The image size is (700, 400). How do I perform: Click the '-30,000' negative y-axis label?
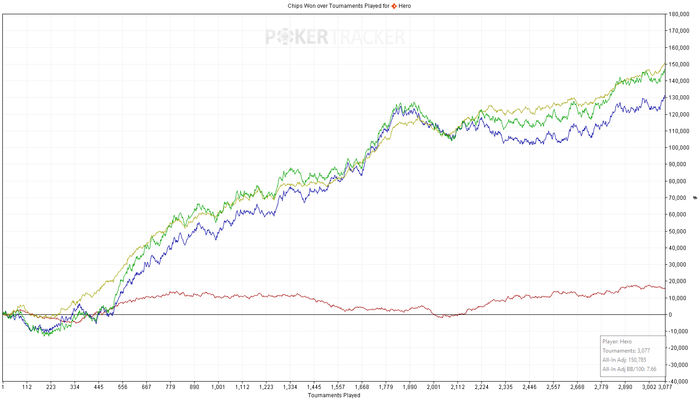[x=679, y=365]
